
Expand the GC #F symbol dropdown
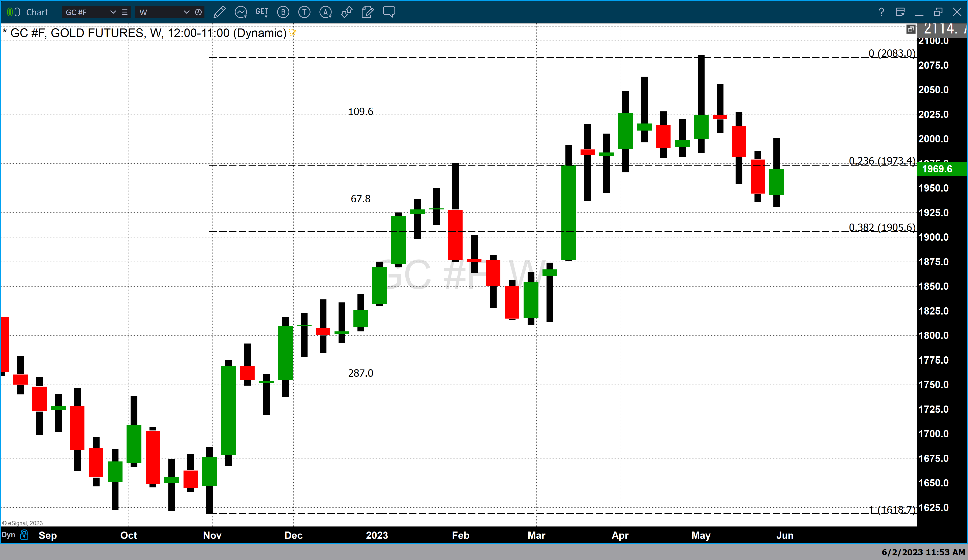coord(113,12)
